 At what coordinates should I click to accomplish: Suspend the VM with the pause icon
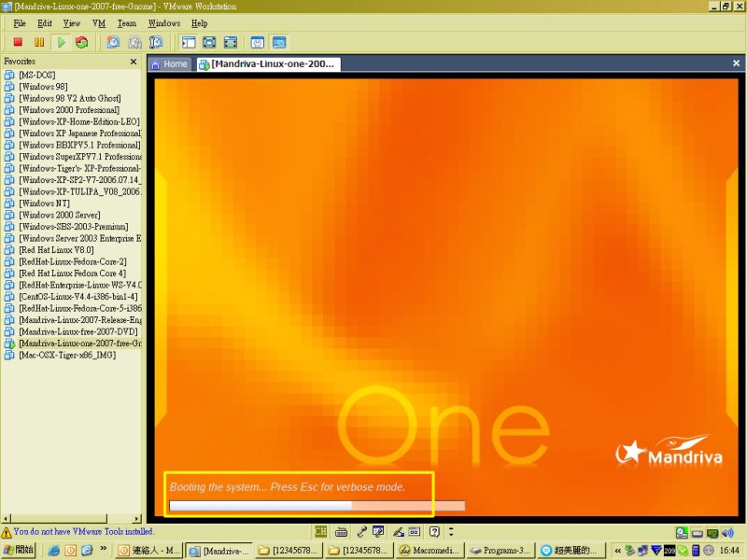[39, 42]
